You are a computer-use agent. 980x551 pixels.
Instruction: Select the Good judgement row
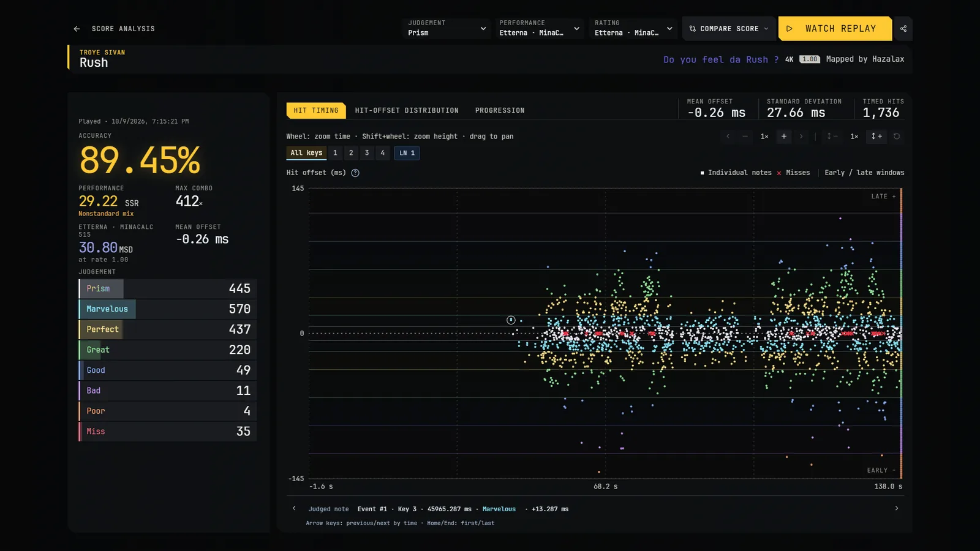(x=167, y=370)
